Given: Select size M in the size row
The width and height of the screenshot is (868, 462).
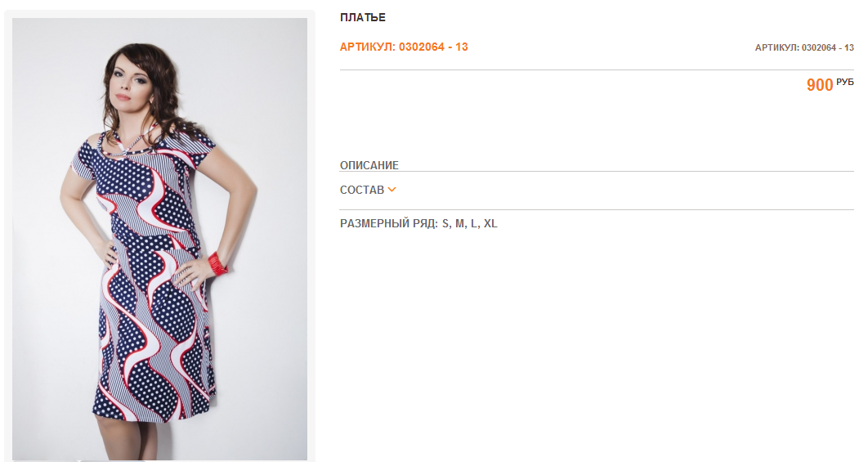Looking at the screenshot, I should coord(460,224).
